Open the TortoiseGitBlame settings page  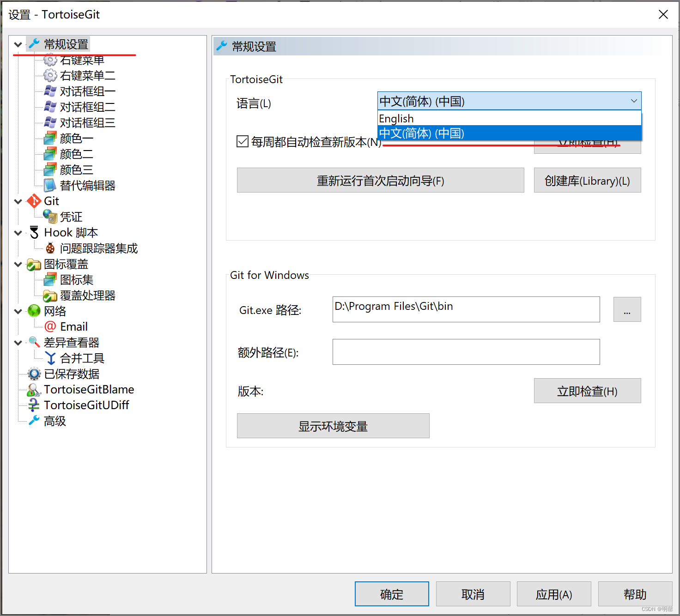pyautogui.click(x=89, y=389)
